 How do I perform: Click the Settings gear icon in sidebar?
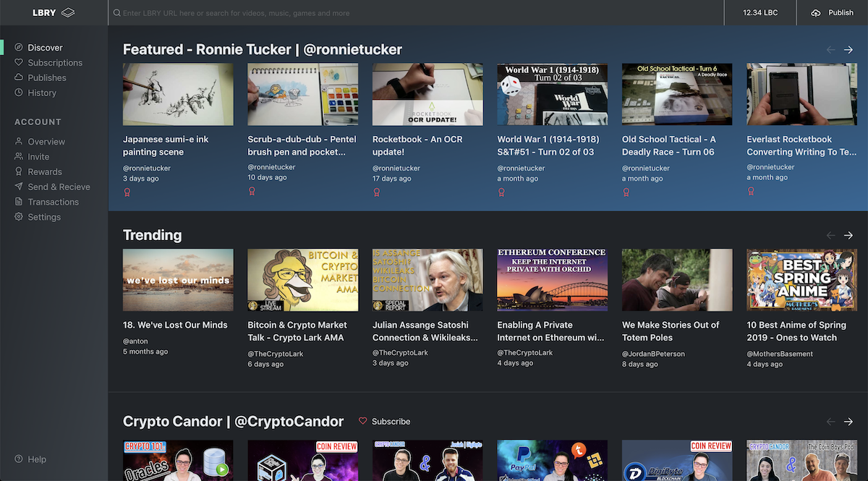coord(19,217)
